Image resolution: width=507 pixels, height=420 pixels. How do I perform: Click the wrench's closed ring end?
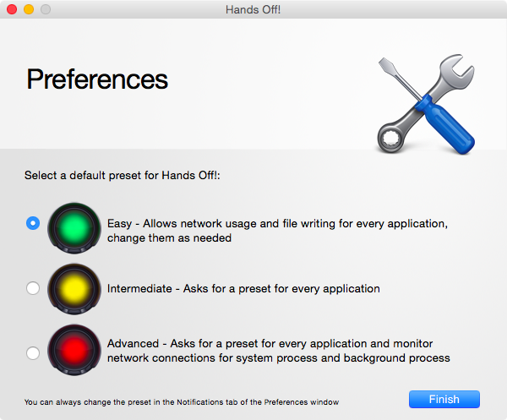click(391, 139)
